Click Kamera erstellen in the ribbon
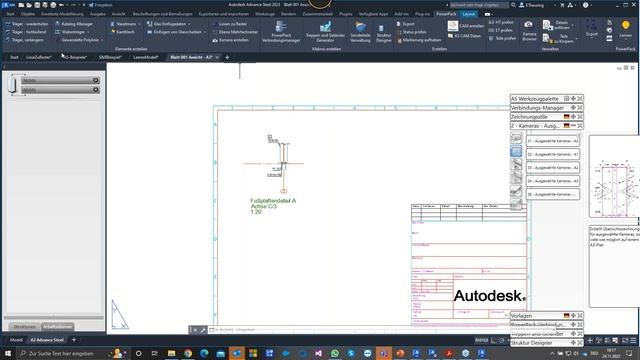Screen dimensions: 640x360 230,40
